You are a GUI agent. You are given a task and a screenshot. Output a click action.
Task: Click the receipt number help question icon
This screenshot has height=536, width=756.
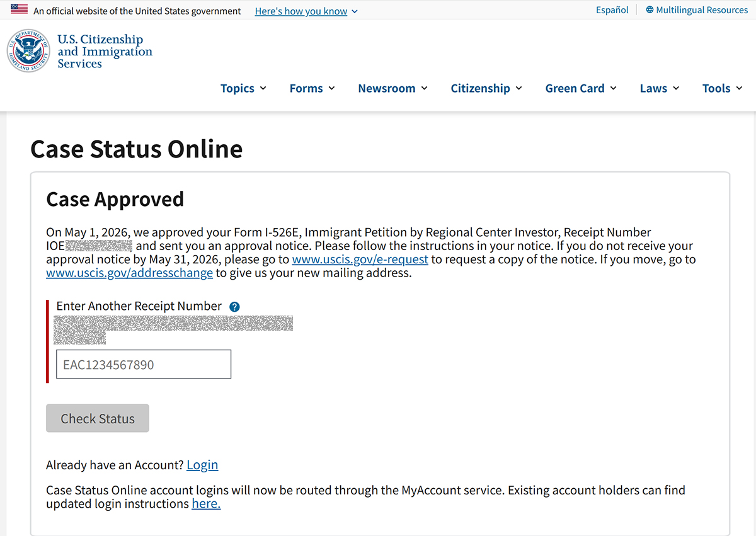click(234, 307)
